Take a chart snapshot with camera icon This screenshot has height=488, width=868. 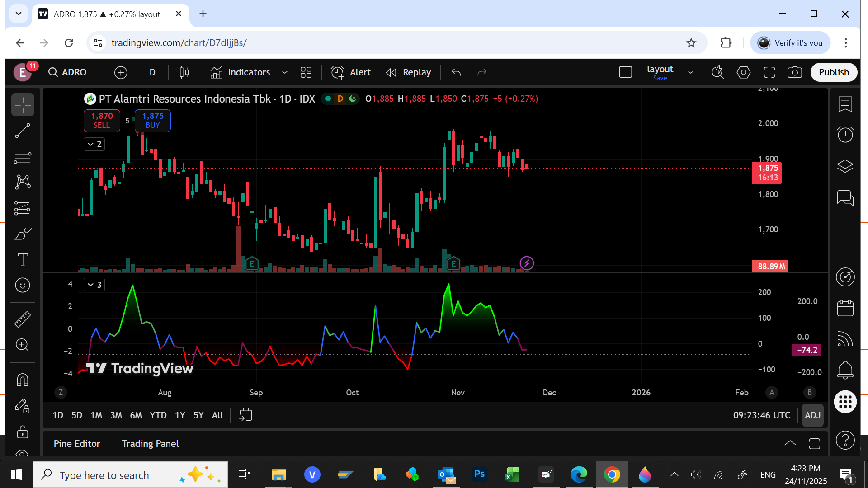pos(794,72)
